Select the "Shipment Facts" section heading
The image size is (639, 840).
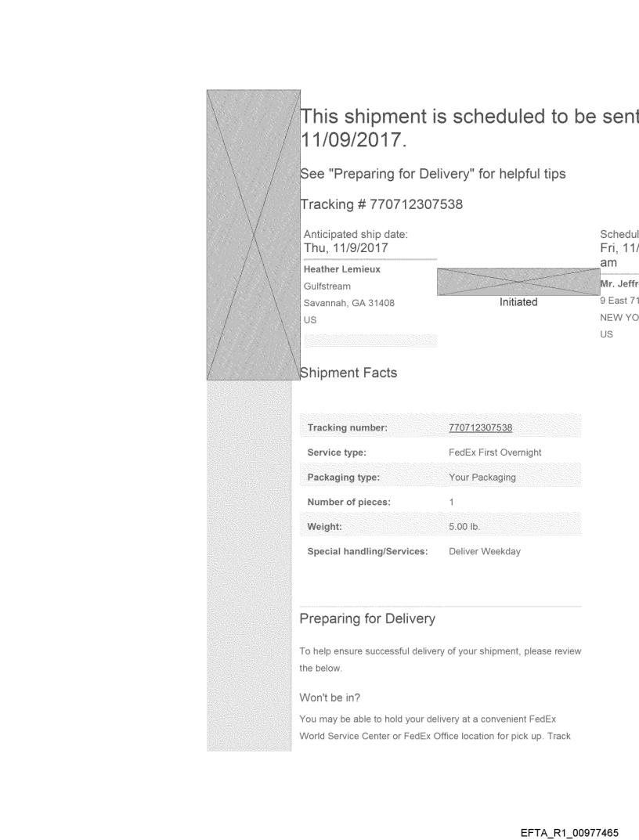348,373
